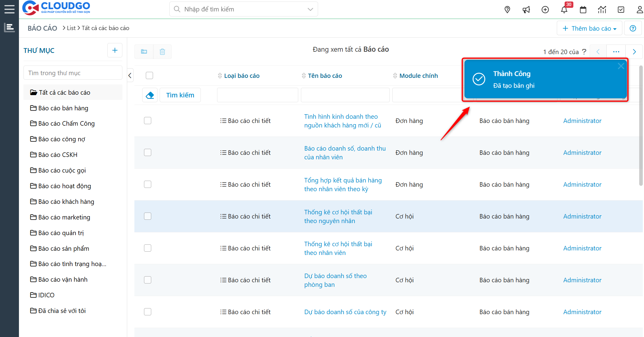This screenshot has height=337, width=644.
Task: Open the calendar icon in header
Action: click(x=583, y=10)
